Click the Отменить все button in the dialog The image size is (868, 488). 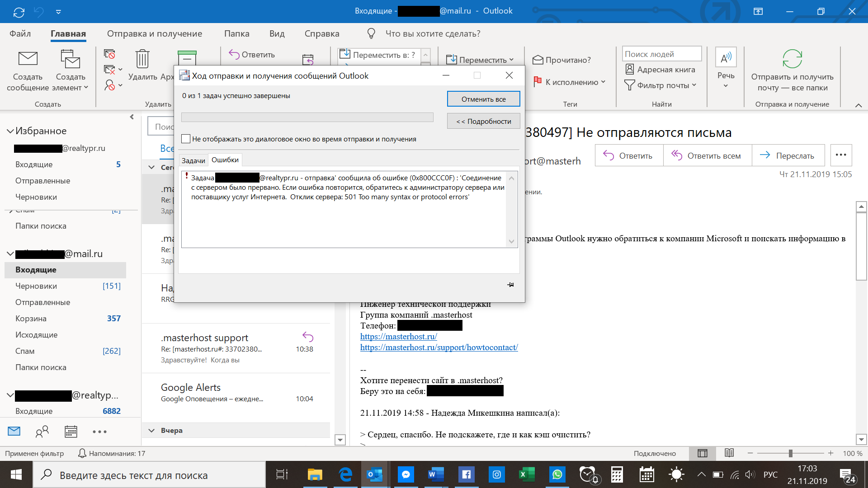pyautogui.click(x=483, y=99)
